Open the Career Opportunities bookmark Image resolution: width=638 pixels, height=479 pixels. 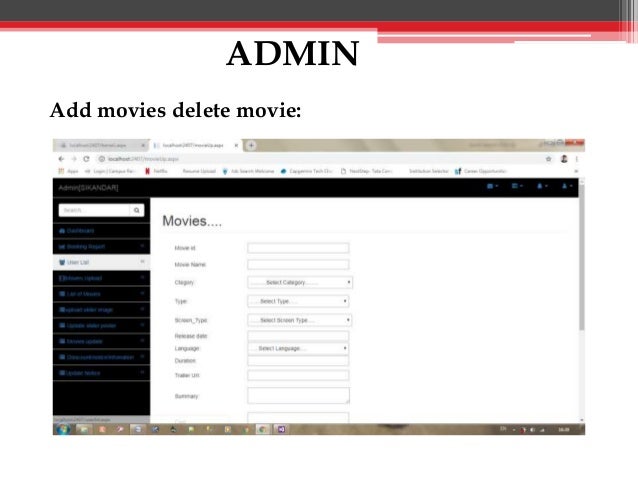(x=481, y=171)
